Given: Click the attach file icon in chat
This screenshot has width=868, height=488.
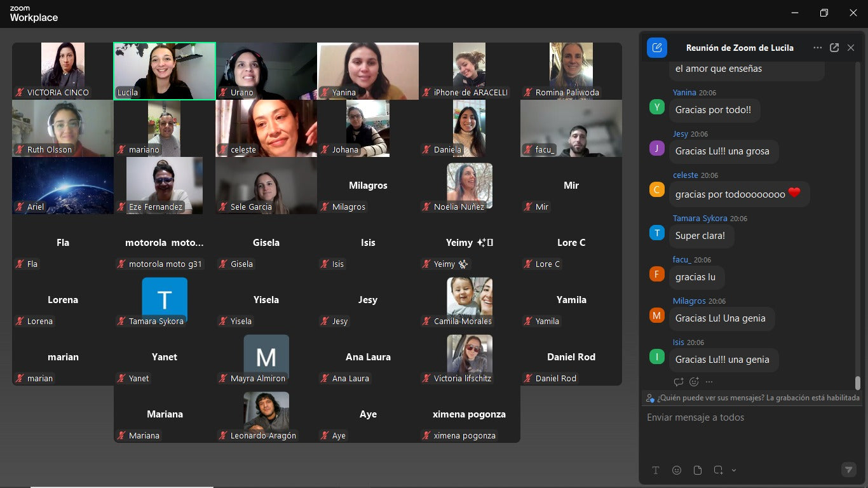Looking at the screenshot, I should coord(698,470).
